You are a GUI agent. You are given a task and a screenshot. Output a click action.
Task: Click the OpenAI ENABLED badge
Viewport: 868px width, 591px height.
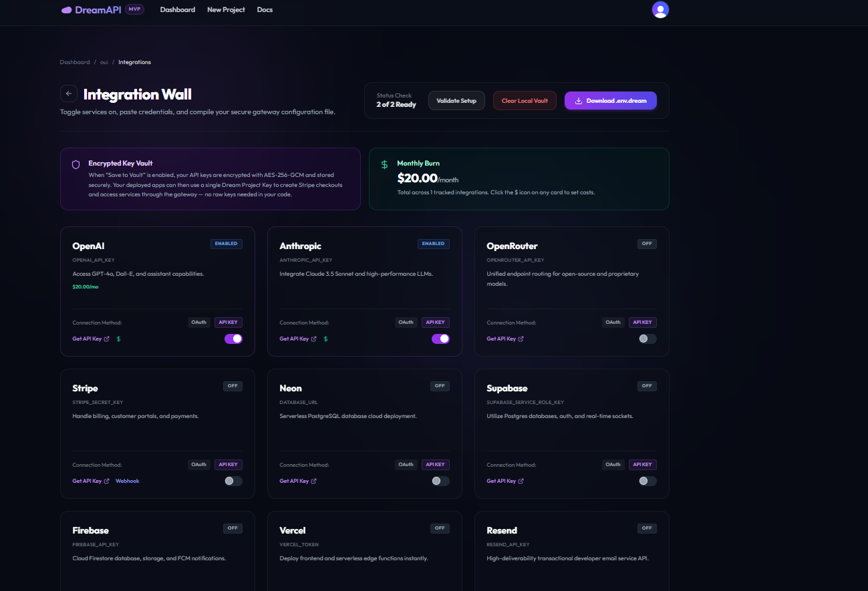coord(227,244)
